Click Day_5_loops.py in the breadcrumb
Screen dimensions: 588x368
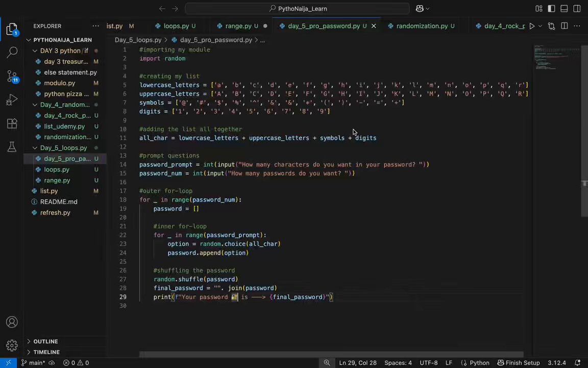[138, 40]
